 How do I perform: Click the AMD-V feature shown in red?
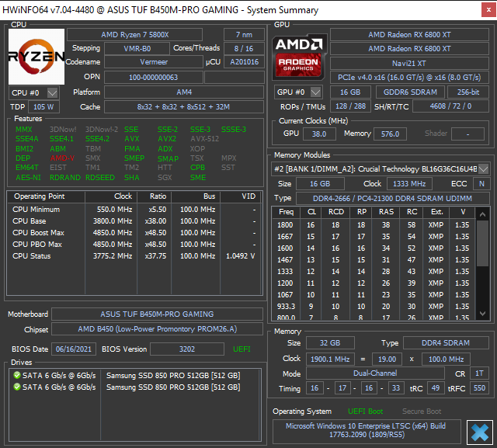point(62,158)
